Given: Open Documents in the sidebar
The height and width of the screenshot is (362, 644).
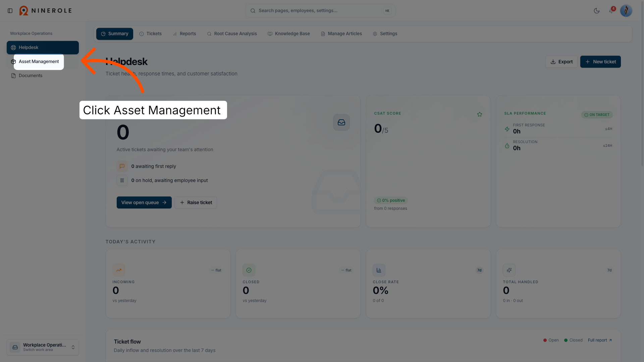Looking at the screenshot, I should 43,76.
